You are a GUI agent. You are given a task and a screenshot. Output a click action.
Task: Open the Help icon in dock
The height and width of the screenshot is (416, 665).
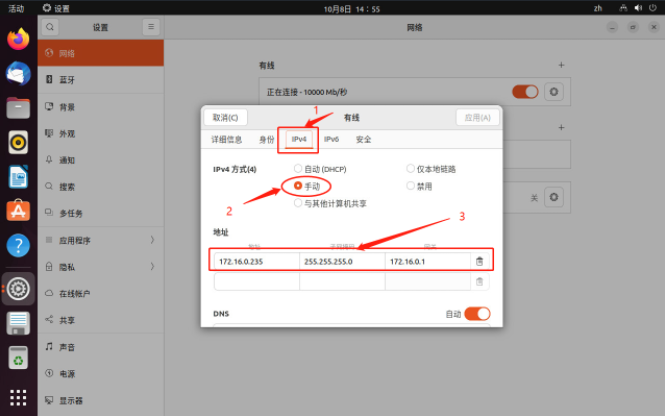(x=18, y=245)
